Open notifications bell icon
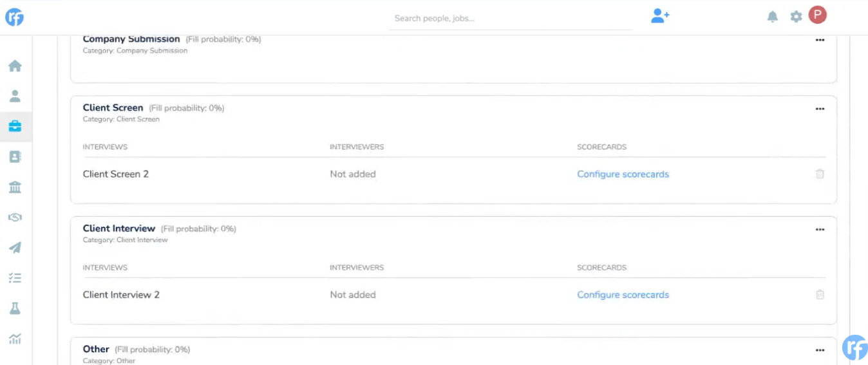This screenshot has height=365, width=868. (x=773, y=17)
